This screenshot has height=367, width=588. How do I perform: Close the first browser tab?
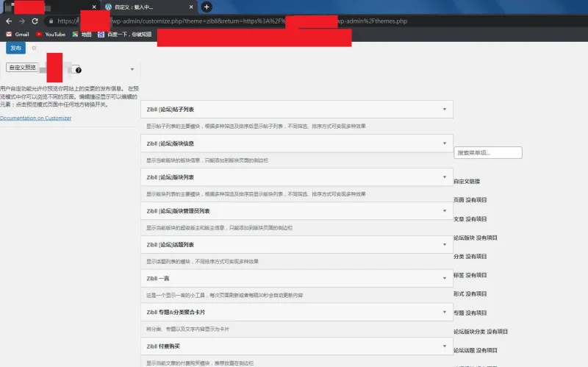(94, 7)
